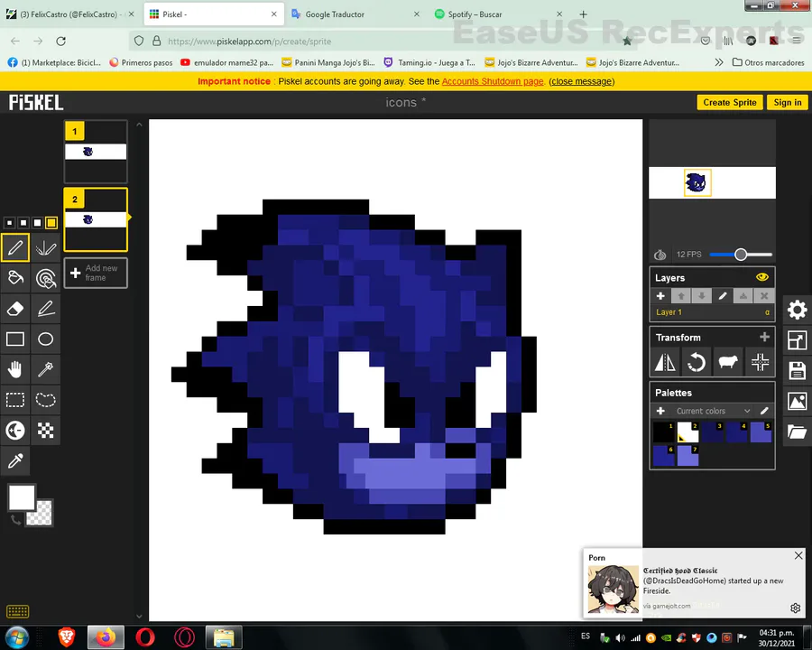Reload the page in browser
The height and width of the screenshot is (650, 812).
(61, 41)
